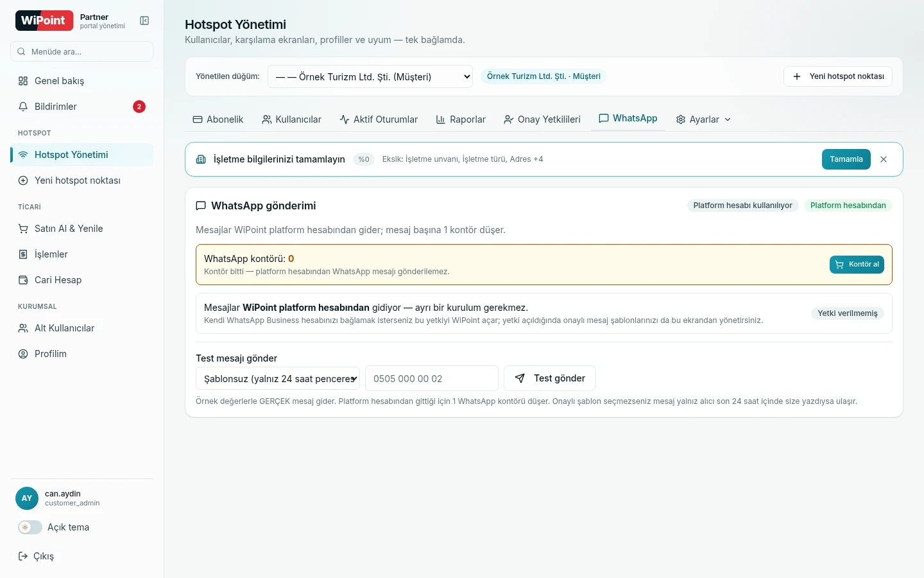924x578 pixels.
Task: Click the Tamamla button
Action: (846, 159)
